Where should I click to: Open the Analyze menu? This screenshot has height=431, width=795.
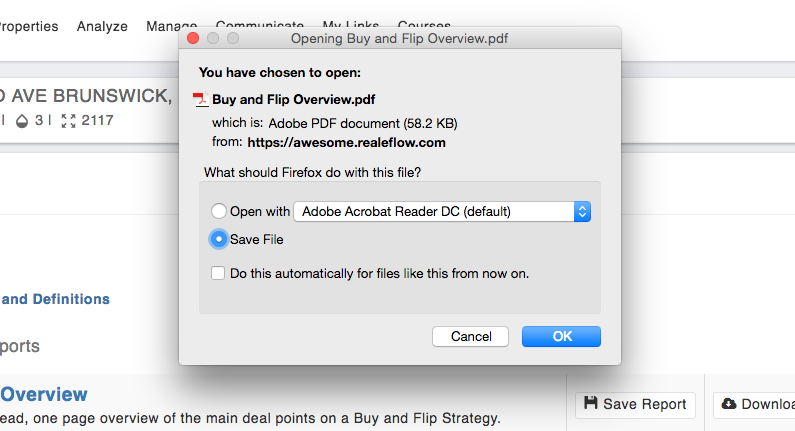(x=102, y=26)
